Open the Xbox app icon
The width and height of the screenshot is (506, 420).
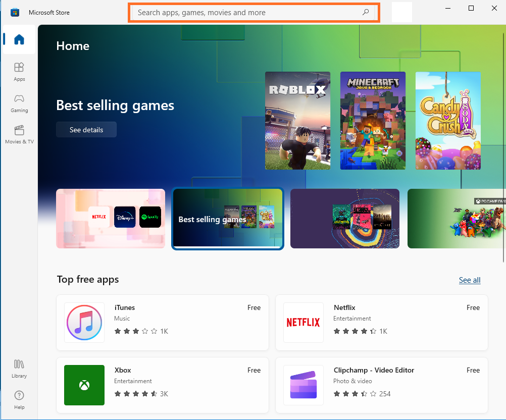click(84, 385)
